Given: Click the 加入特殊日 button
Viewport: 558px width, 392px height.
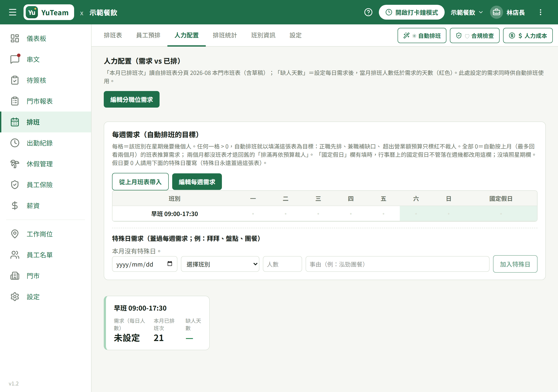Looking at the screenshot, I should click(515, 264).
